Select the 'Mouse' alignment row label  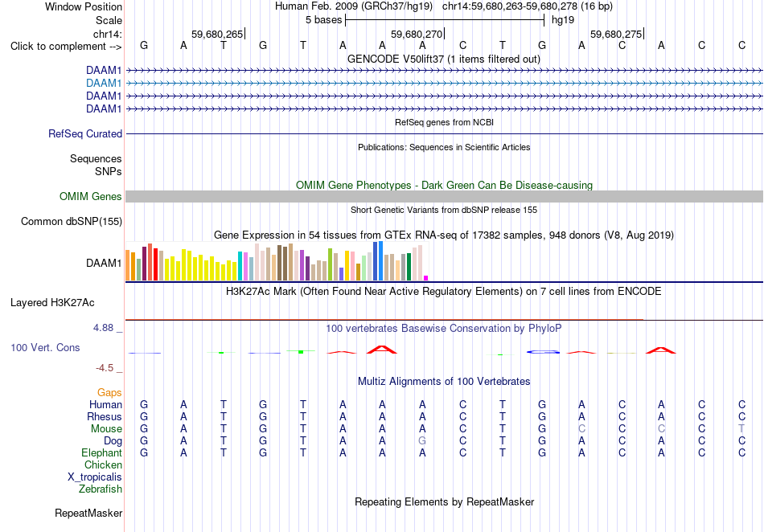(106, 429)
